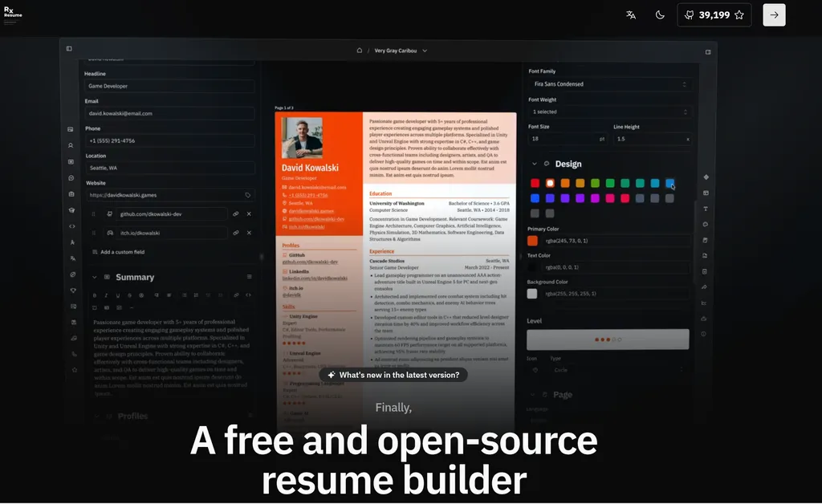Viewport: 822px width, 504px height.
Task: Jump to Experience briefcase icon in left rail
Action: pos(71,194)
